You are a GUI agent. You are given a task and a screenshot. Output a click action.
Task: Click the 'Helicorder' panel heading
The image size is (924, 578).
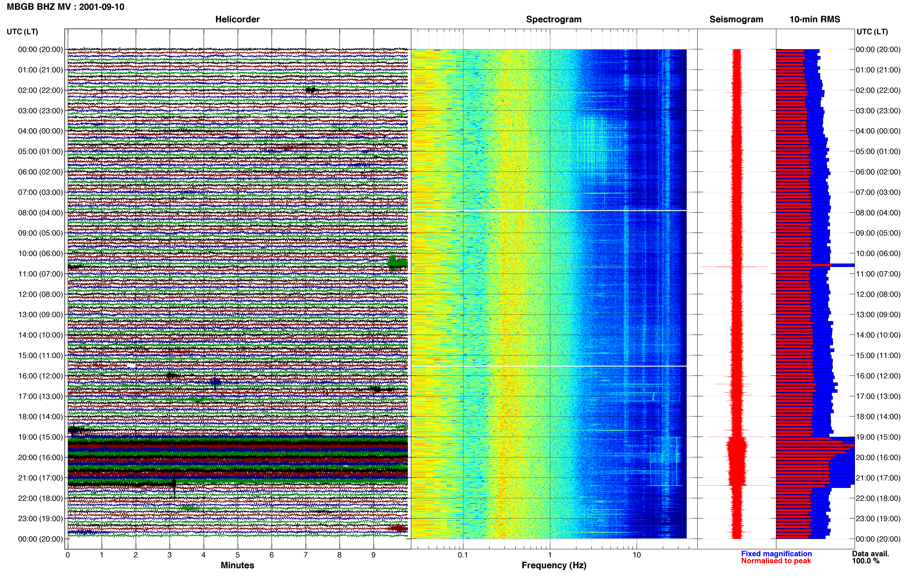point(237,20)
